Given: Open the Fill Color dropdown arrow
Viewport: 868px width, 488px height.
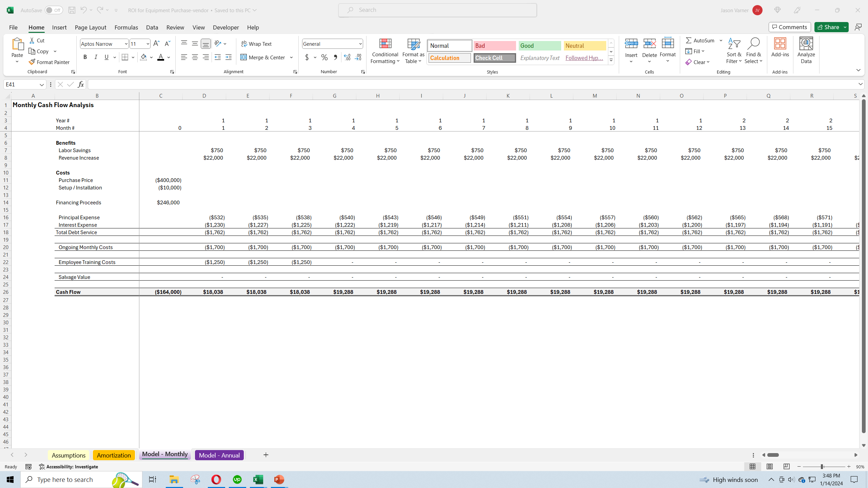Looking at the screenshot, I should pos(151,57).
